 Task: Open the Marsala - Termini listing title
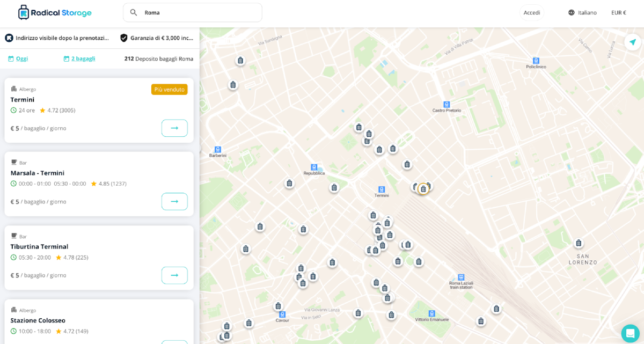(x=38, y=173)
